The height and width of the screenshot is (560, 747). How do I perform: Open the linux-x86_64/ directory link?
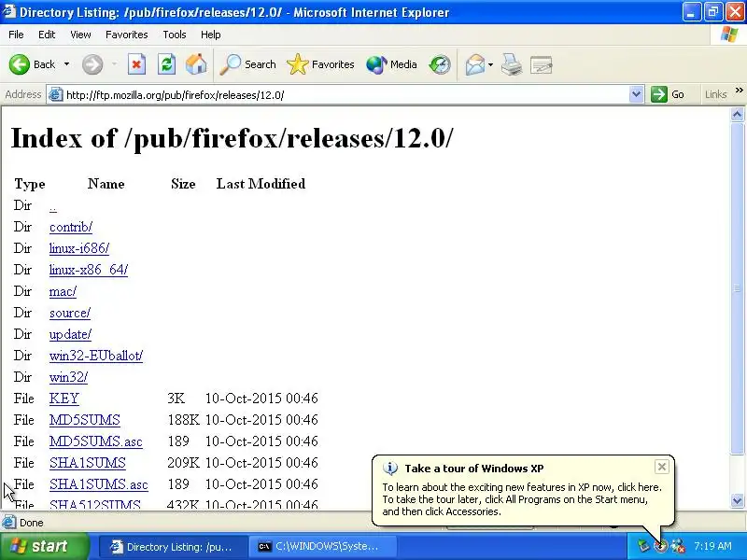click(x=89, y=270)
